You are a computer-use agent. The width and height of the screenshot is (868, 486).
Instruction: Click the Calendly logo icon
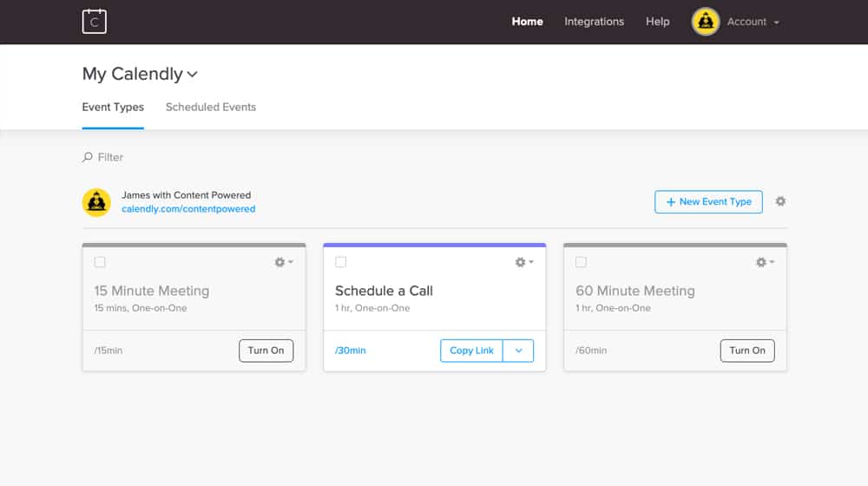tap(94, 22)
